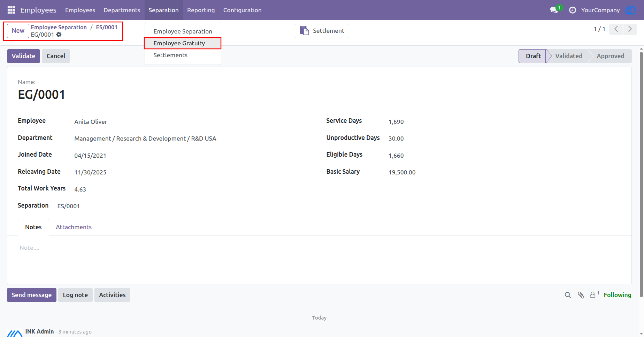Viewport: 644px width, 337px height.
Task: Go to previous record arrow
Action: pos(616,29)
